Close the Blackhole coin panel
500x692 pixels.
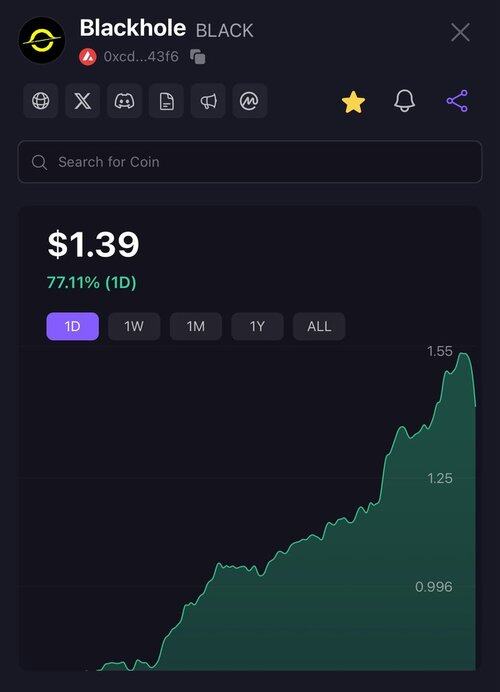click(460, 33)
